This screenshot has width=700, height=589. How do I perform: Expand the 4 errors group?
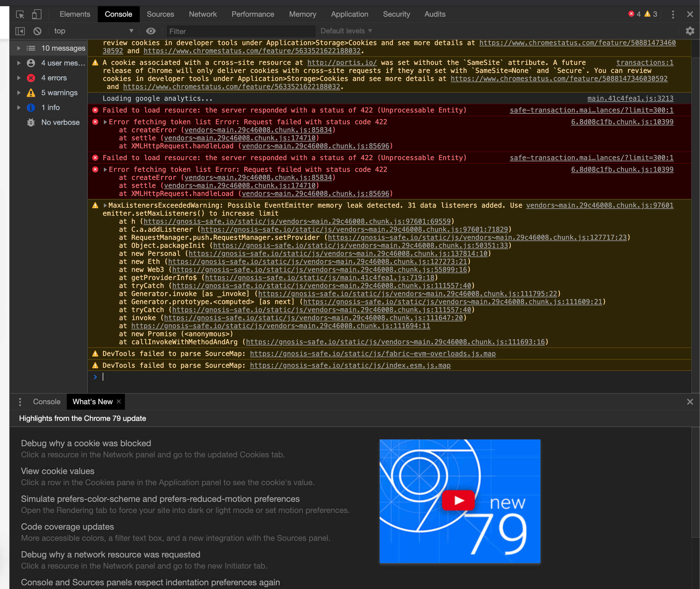19,78
